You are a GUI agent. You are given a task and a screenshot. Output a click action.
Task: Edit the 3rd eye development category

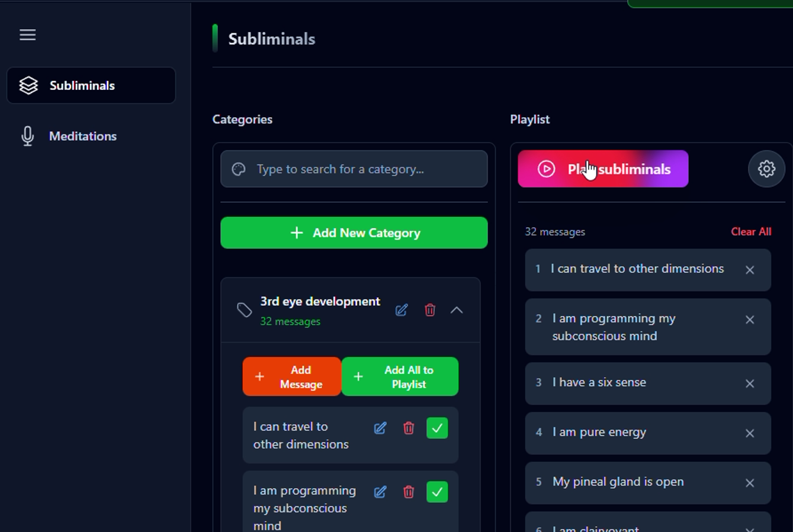point(402,310)
